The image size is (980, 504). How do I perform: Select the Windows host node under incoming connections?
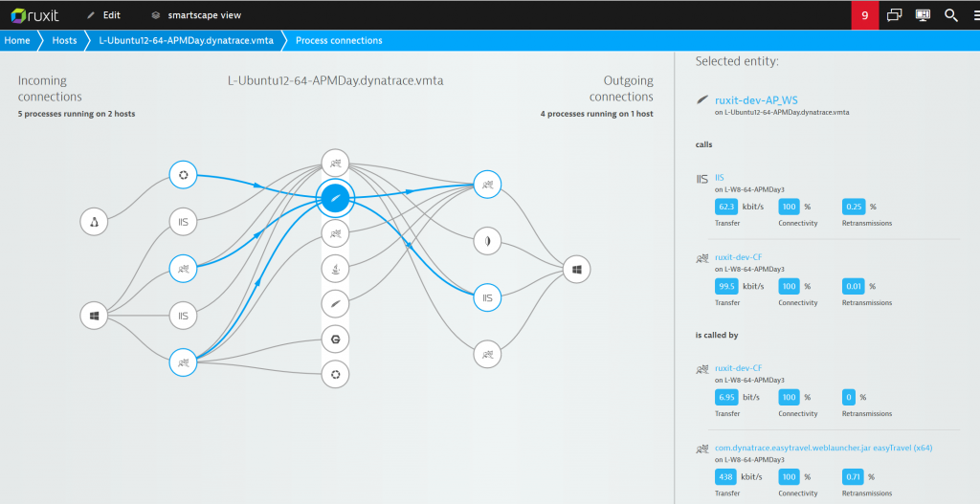tap(95, 316)
